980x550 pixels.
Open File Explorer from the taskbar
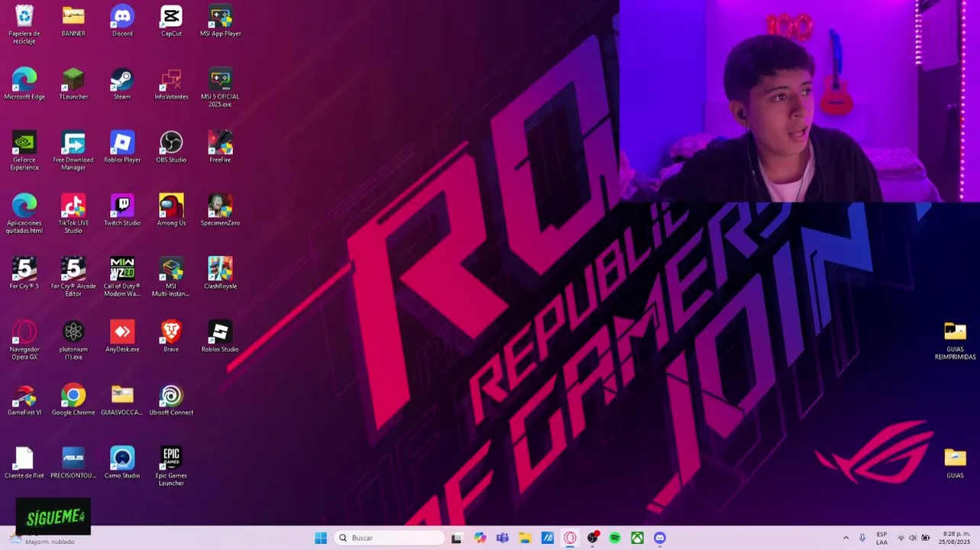click(x=525, y=538)
